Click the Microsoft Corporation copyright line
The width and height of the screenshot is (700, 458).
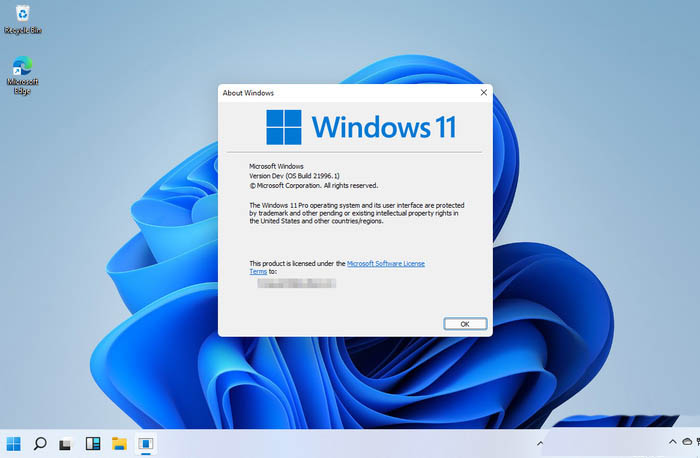[x=313, y=185]
